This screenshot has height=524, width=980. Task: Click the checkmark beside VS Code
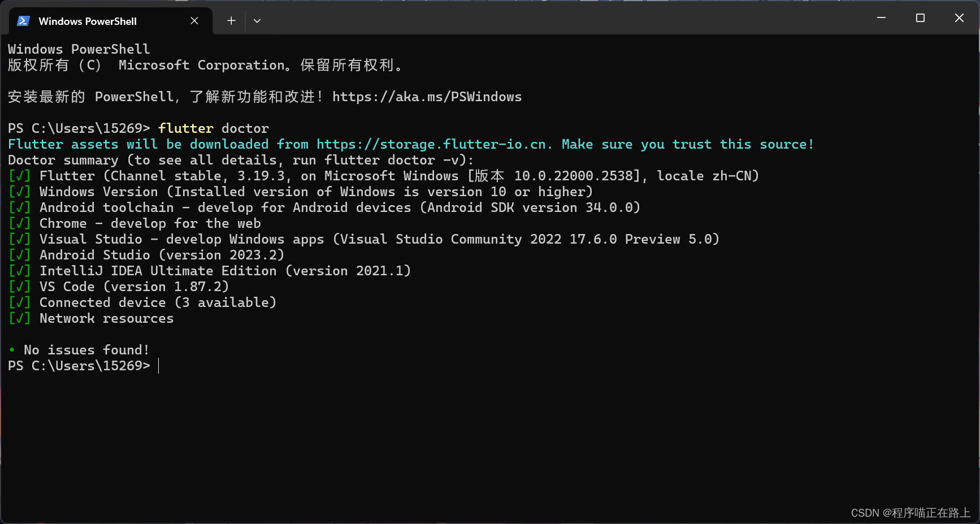20,287
